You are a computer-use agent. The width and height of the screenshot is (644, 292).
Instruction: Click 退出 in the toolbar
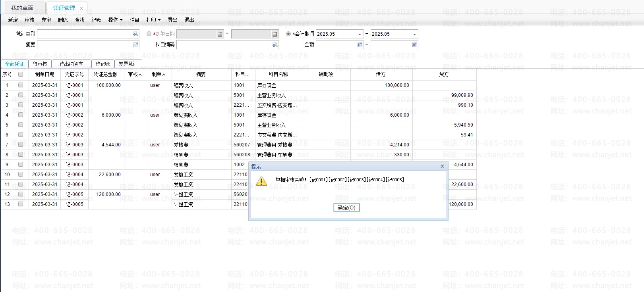189,20
